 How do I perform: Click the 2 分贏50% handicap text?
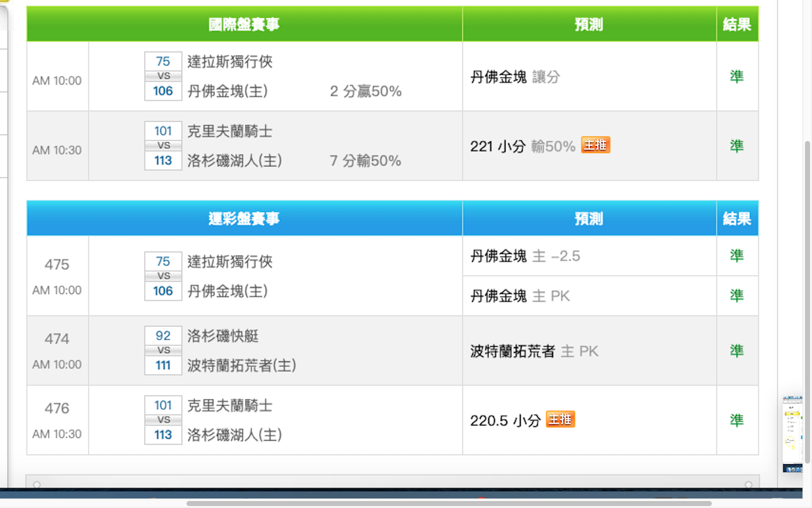(x=366, y=91)
